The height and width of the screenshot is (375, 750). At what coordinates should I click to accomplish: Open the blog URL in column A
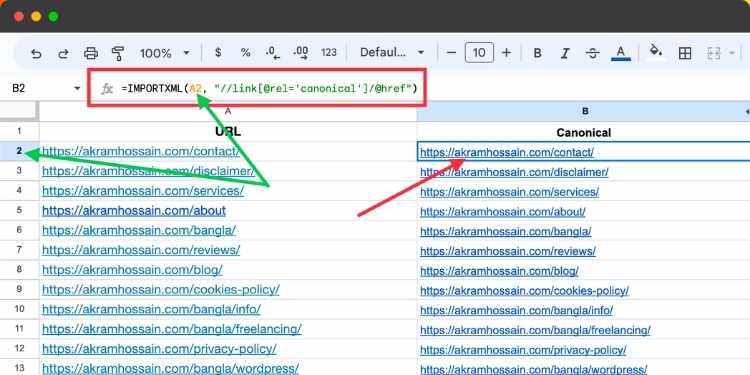132,269
